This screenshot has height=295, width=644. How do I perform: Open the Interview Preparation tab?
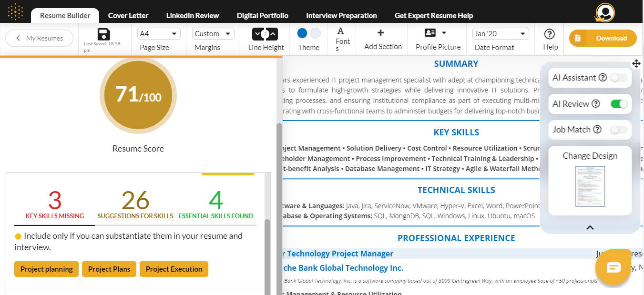pyautogui.click(x=341, y=16)
